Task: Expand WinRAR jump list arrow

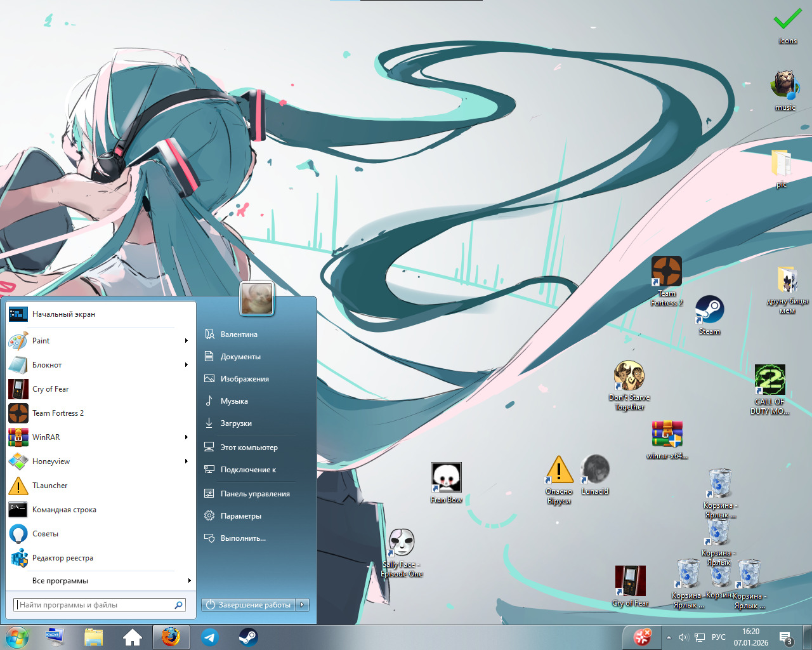Action: [186, 437]
